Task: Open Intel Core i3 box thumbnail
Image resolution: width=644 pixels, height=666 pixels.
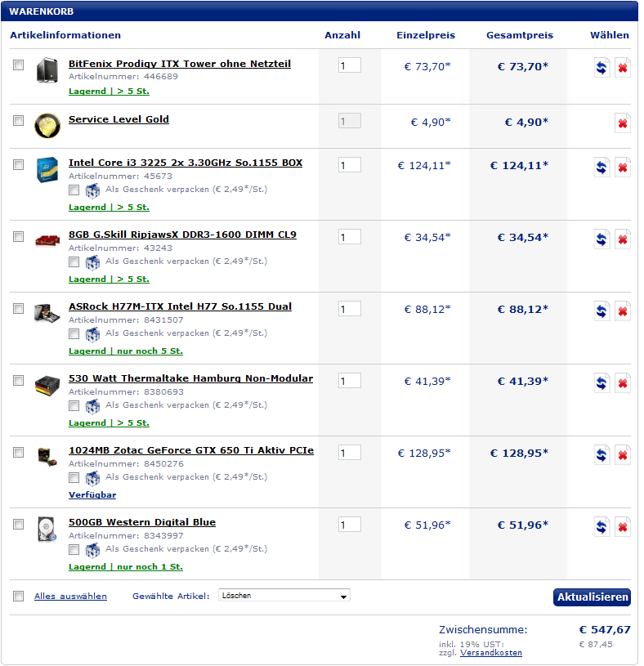Action: click(x=47, y=169)
